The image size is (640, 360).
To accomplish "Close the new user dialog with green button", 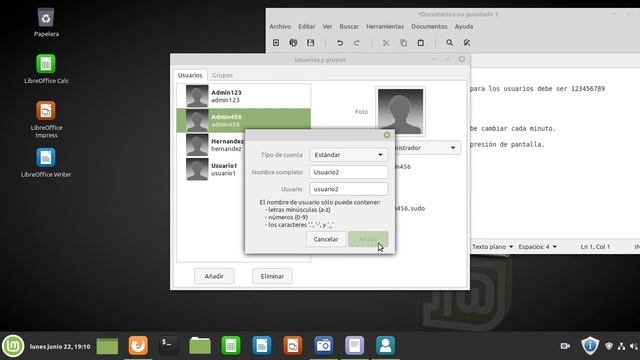I will [x=387, y=135].
